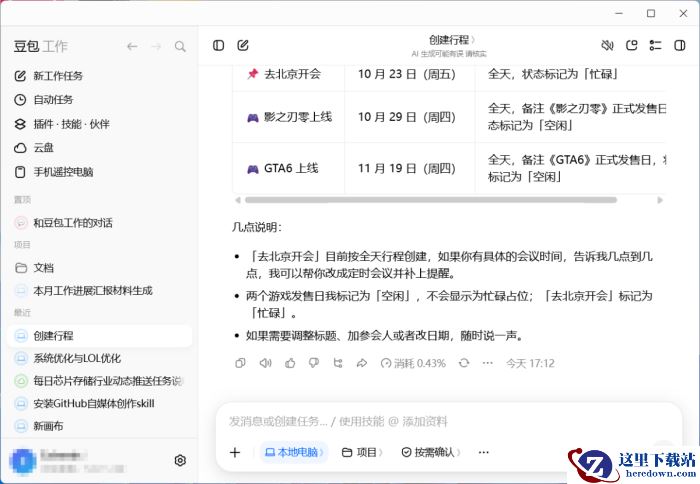This screenshot has width=700, height=484.
Task: Open 每日芯片存储行业动态推送任务 conversation
Action: tap(100, 381)
